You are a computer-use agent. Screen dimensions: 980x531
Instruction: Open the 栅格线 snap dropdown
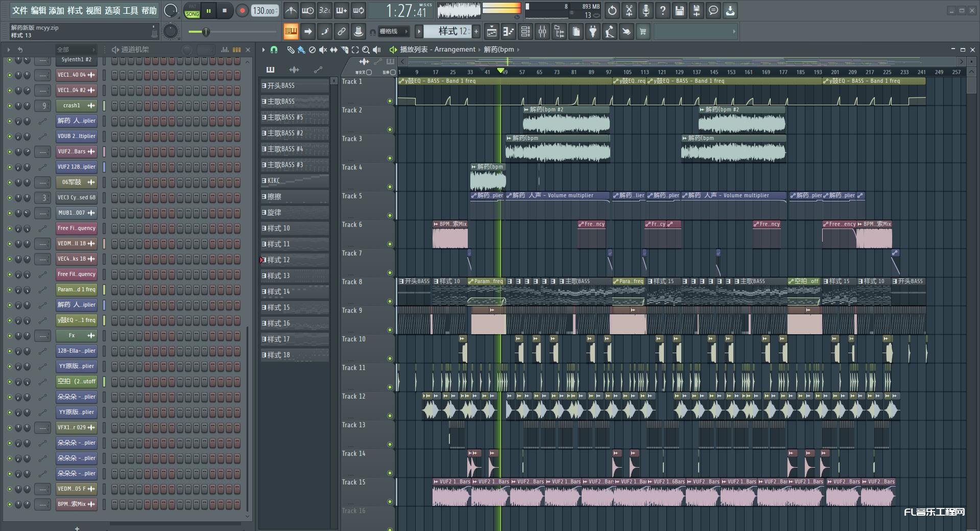393,32
